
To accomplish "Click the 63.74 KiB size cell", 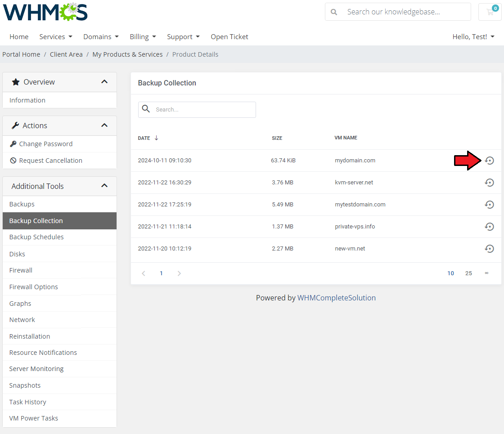I will tap(283, 160).
